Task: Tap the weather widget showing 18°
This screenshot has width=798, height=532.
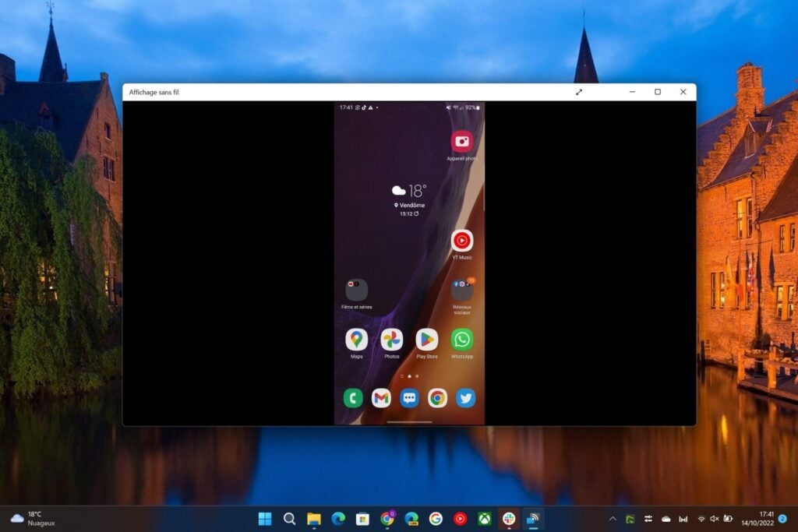Action: tap(409, 192)
